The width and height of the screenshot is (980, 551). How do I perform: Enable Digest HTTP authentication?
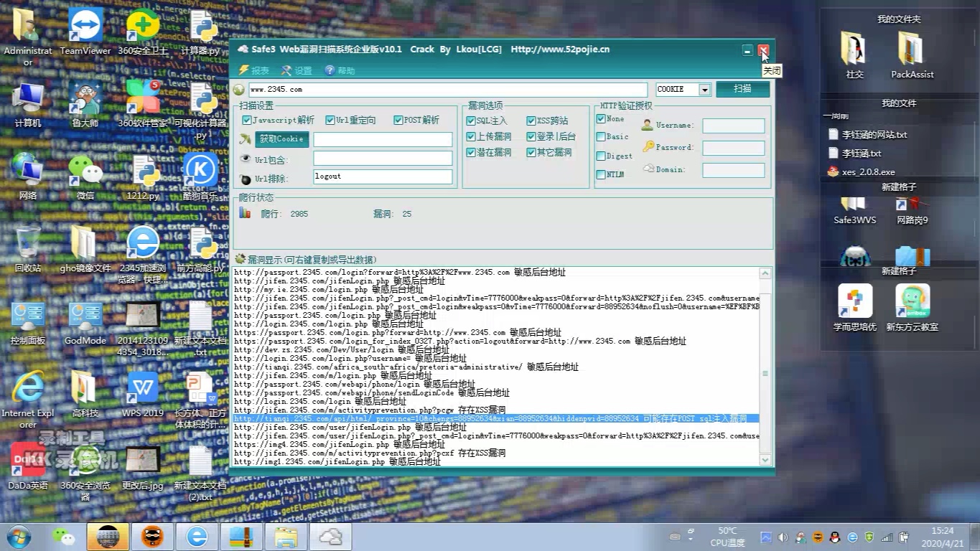click(601, 156)
